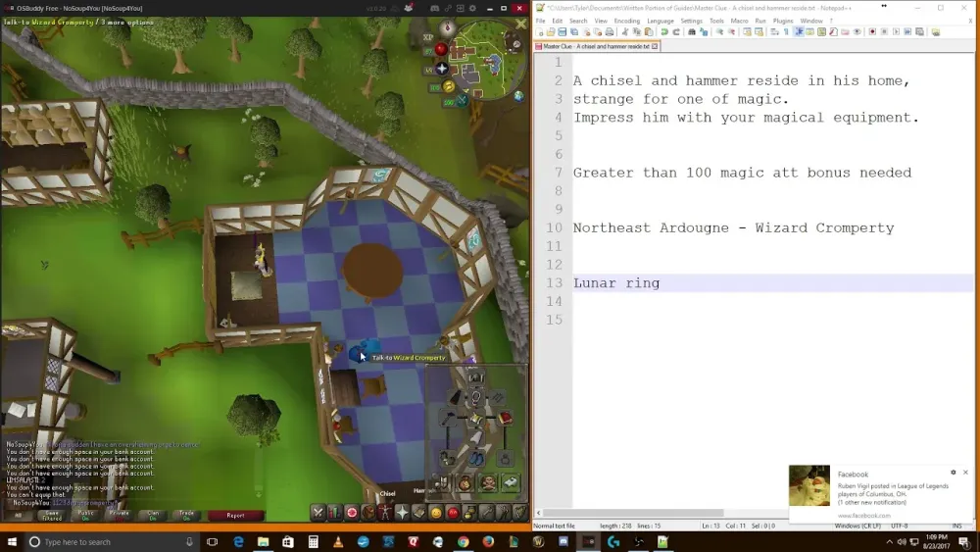Toggle Notepad++ word wrap icon
This screenshot has width=980, height=552.
click(x=774, y=32)
